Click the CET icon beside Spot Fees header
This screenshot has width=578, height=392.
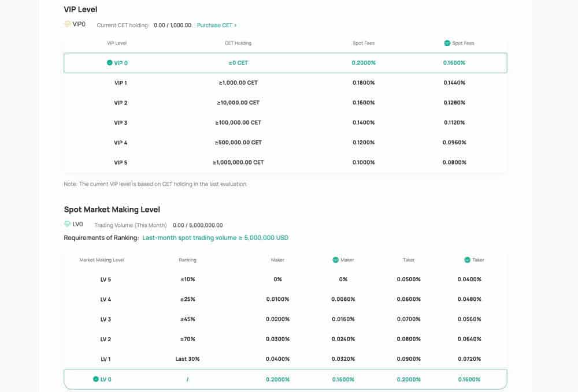pos(447,43)
